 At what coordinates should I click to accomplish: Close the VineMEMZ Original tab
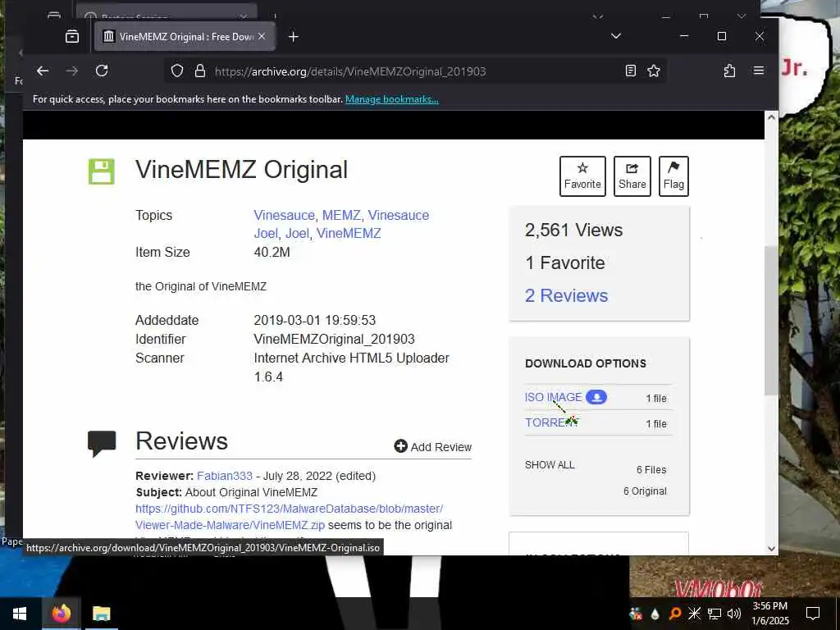(x=262, y=36)
